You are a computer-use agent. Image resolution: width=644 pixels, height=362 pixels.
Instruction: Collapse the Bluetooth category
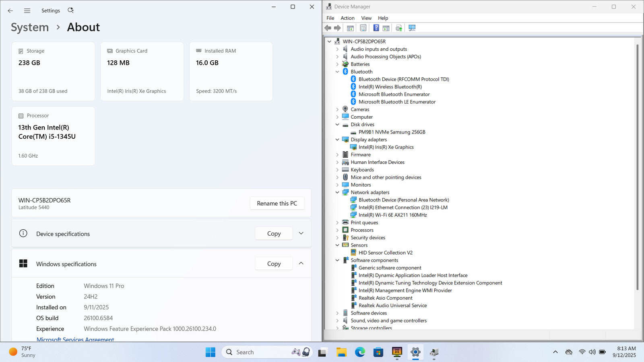point(337,72)
